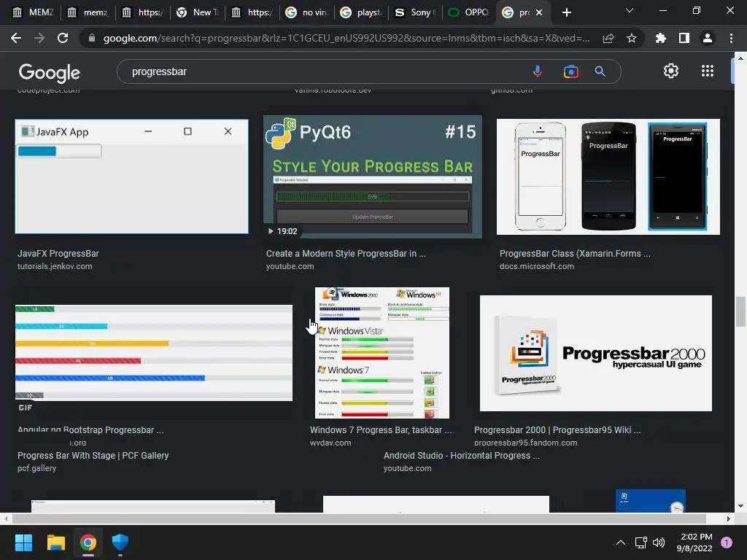Show hidden system tray icons
The width and height of the screenshot is (747, 560).
(x=620, y=542)
